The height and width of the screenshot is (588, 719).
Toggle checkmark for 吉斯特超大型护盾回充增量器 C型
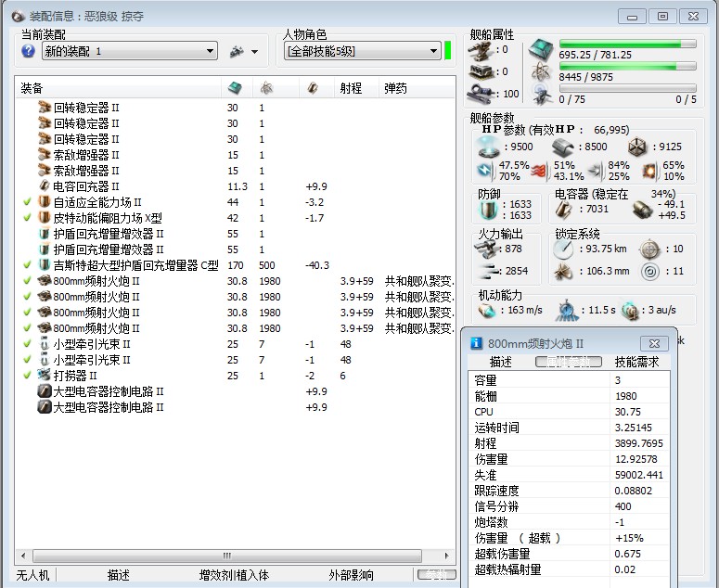27,265
